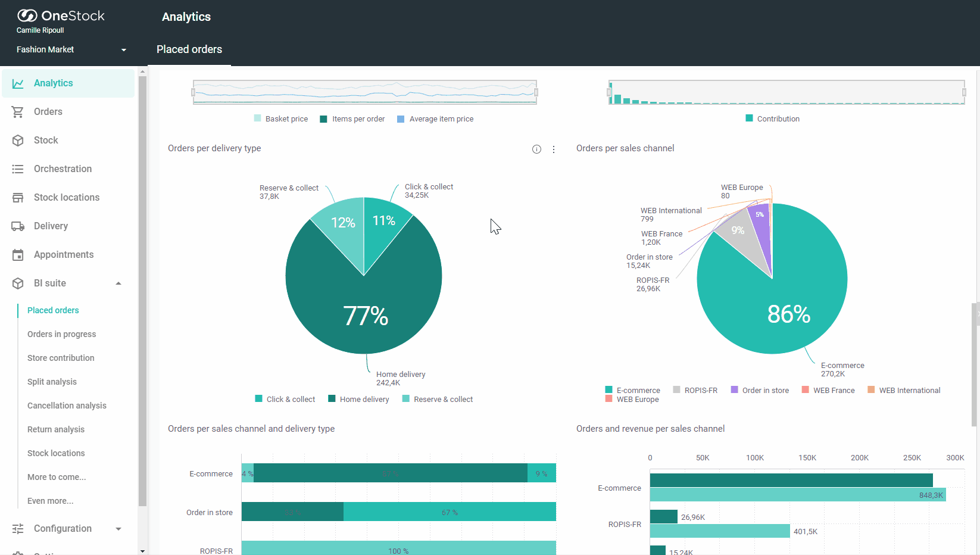Open three-dot menu for delivery type chart
980x555 pixels.
(x=554, y=149)
